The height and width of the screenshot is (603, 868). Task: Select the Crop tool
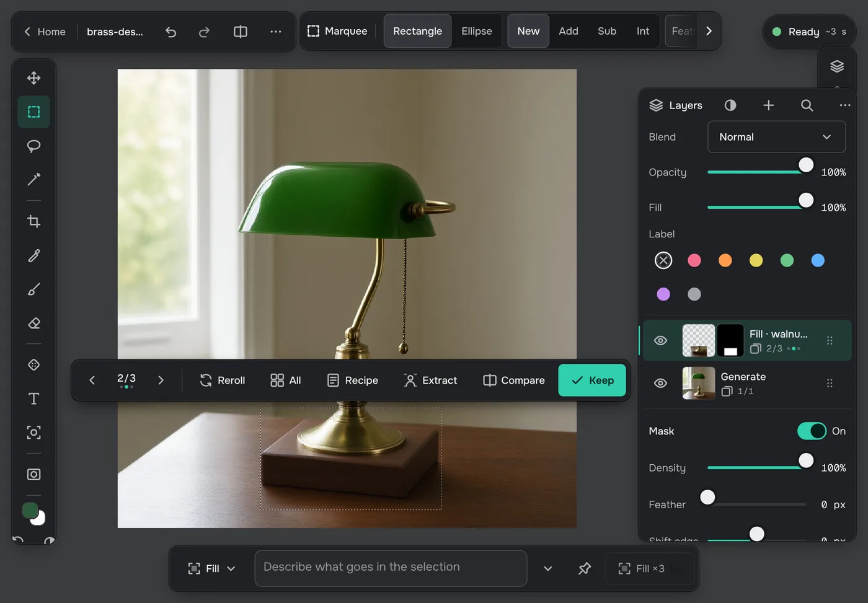tap(33, 221)
